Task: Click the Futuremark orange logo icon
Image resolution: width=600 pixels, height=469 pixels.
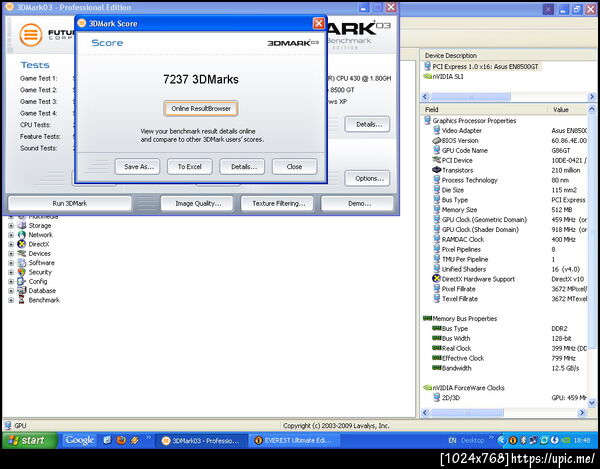Action: pyautogui.click(x=31, y=35)
